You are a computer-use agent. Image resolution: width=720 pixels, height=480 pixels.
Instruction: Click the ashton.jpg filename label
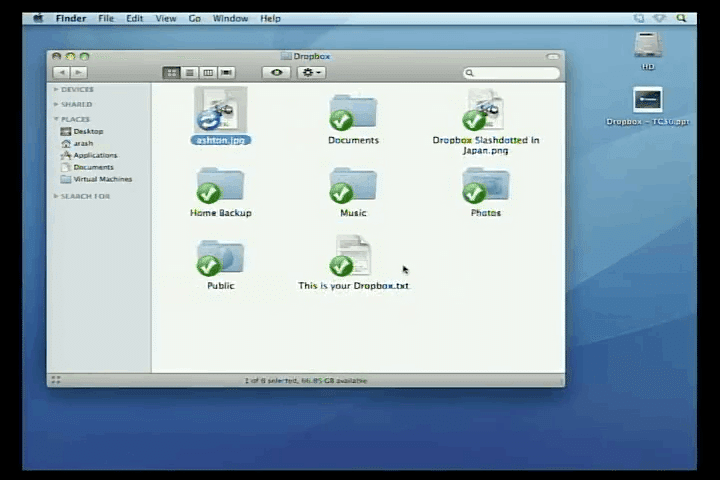pos(220,140)
